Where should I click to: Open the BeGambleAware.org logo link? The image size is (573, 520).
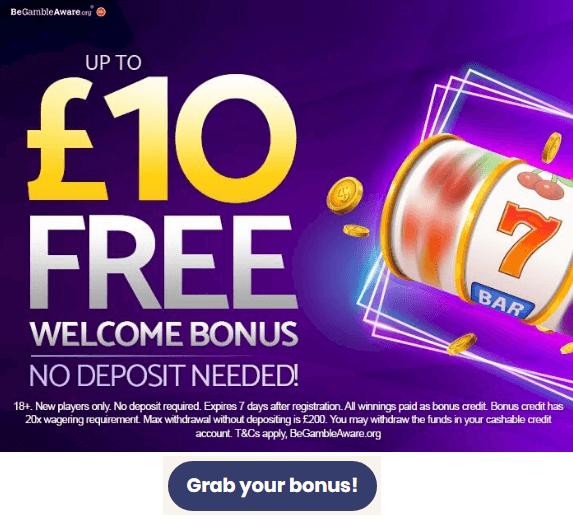(x=51, y=12)
